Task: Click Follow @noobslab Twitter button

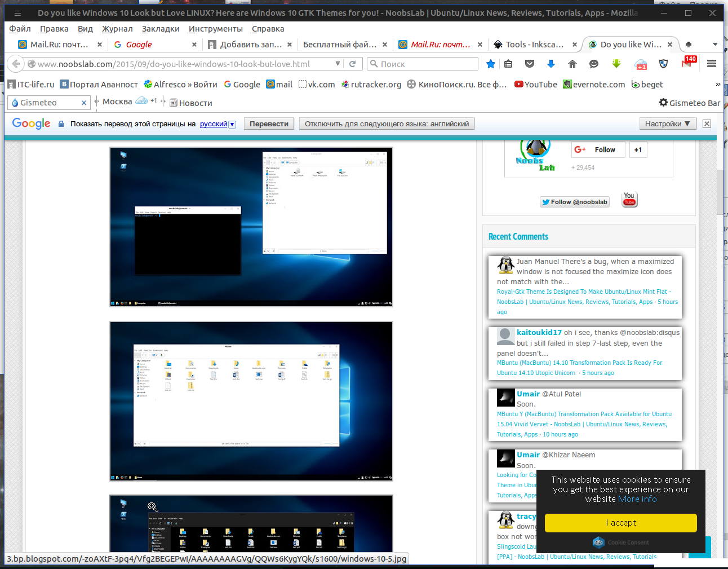Action: (x=575, y=202)
